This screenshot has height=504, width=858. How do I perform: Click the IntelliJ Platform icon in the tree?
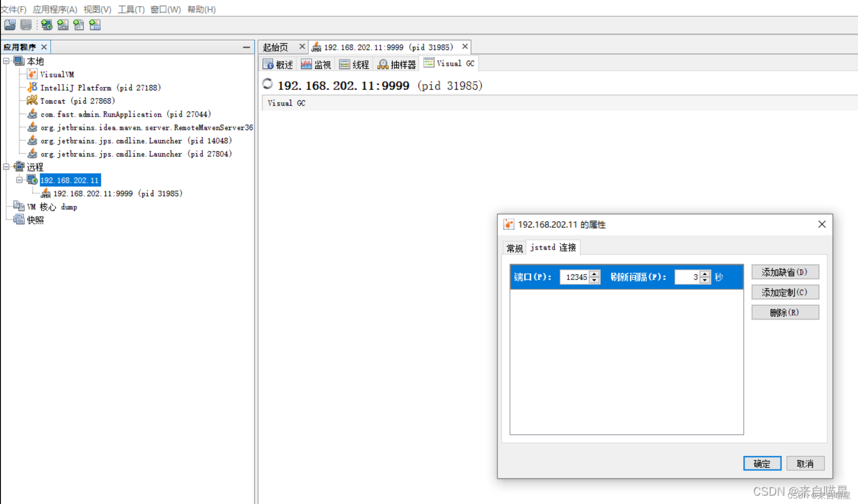[32, 87]
